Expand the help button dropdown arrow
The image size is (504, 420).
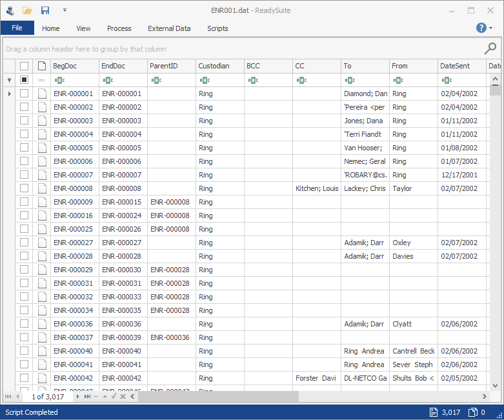point(491,28)
